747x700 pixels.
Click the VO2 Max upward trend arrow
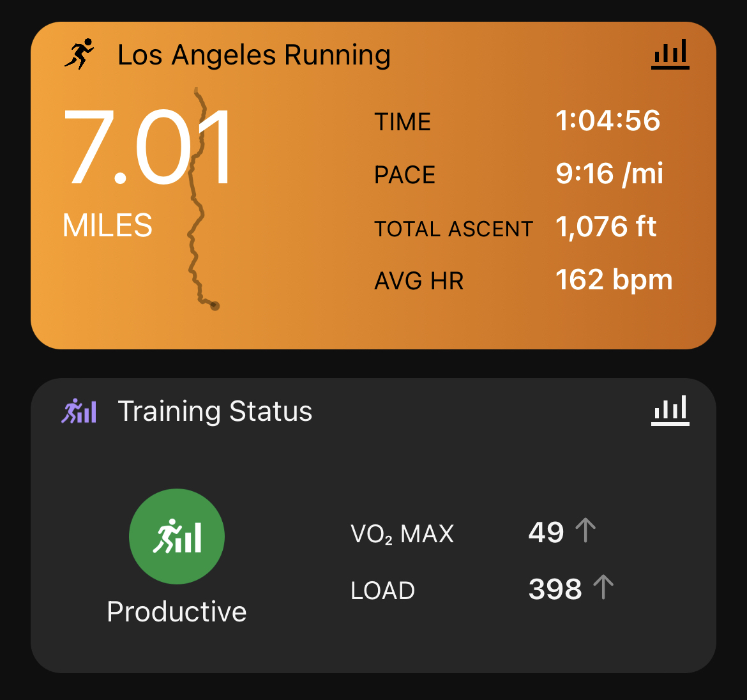tap(585, 531)
